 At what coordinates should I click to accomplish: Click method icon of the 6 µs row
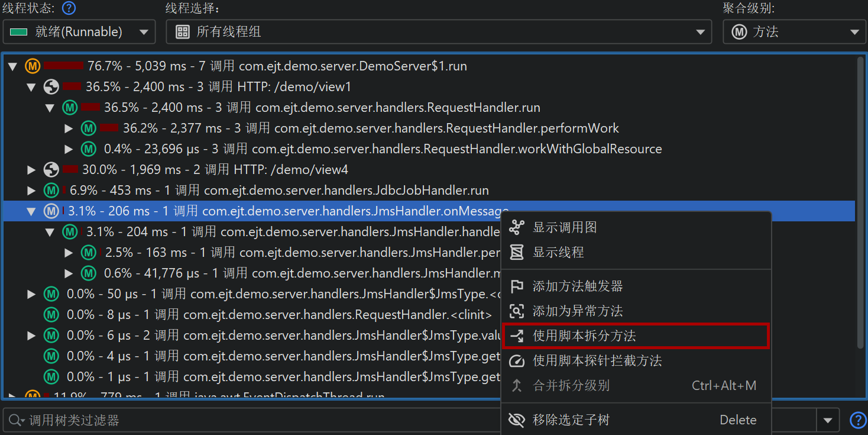[51, 336]
